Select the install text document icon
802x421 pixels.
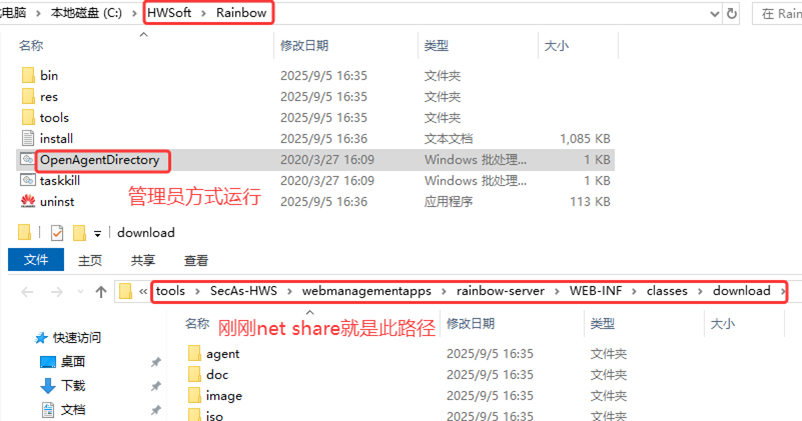click(x=28, y=139)
